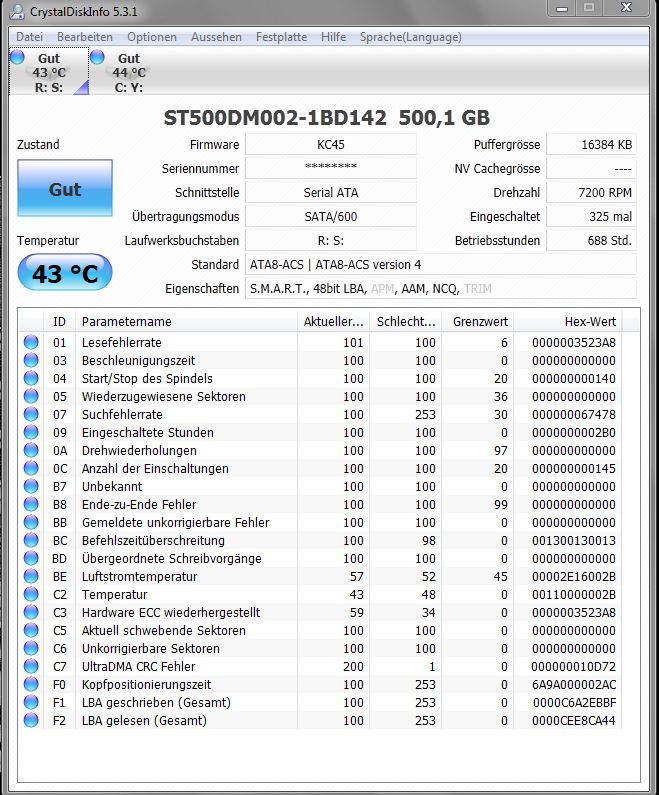The image size is (659, 795).
Task: Click status orb of Lesefehlerrate row
Action: (x=31, y=342)
